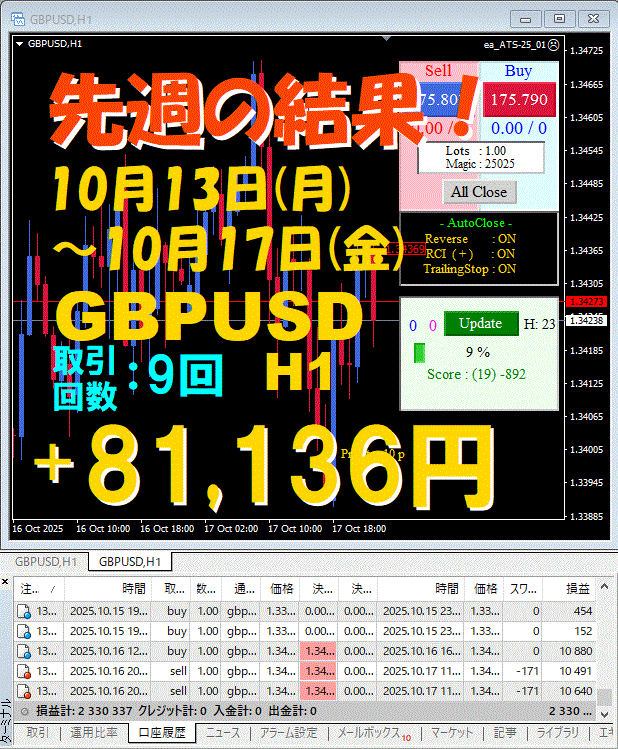Click the ea_ATS-25_01 expert advisor face icon
618x749 pixels.
(x=553, y=45)
